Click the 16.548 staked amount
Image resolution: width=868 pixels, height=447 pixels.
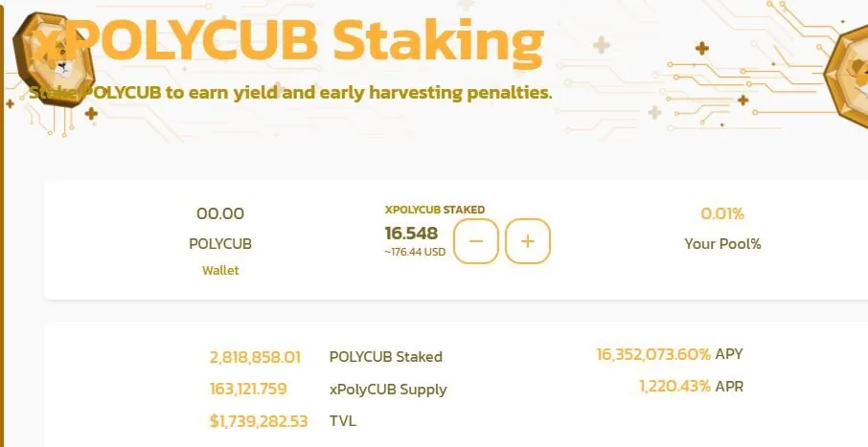411,233
